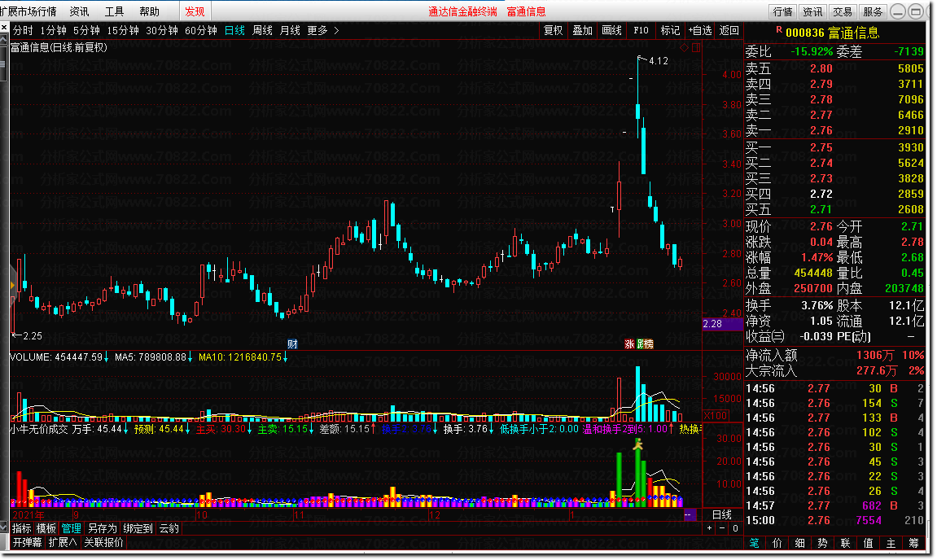Open the red 发现 tab
Image resolution: width=937 pixels, height=560 pixels.
coord(195,11)
